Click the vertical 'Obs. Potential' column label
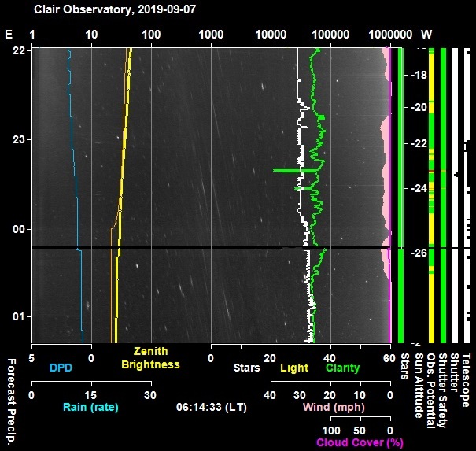 (x=431, y=391)
